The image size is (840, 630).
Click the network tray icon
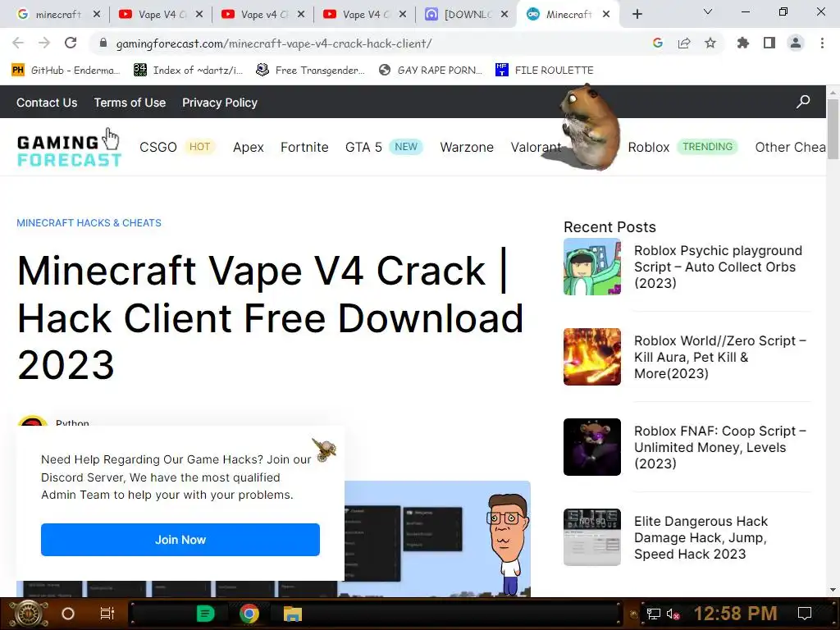coord(654,614)
